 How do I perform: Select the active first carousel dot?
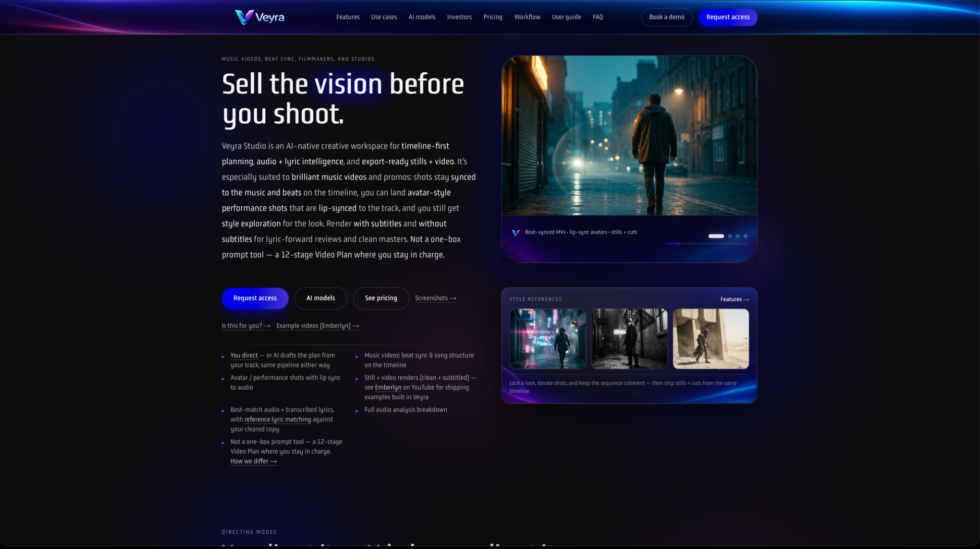pyautogui.click(x=716, y=236)
